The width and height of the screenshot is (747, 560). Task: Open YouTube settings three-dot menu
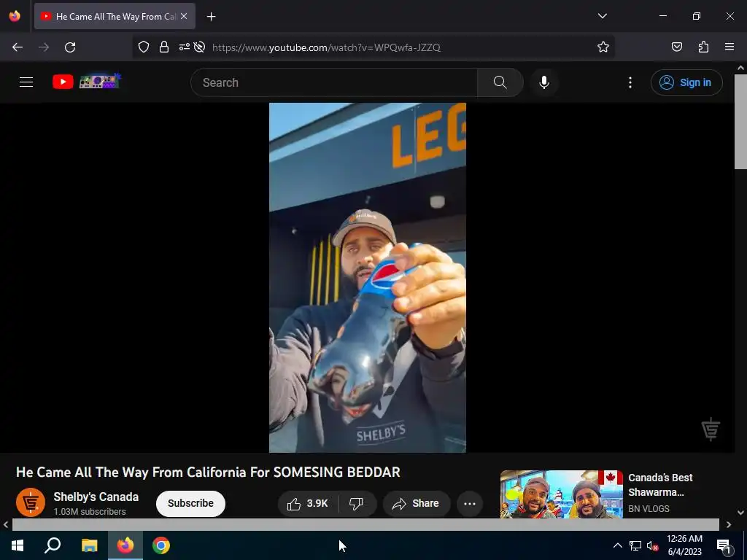(x=630, y=82)
